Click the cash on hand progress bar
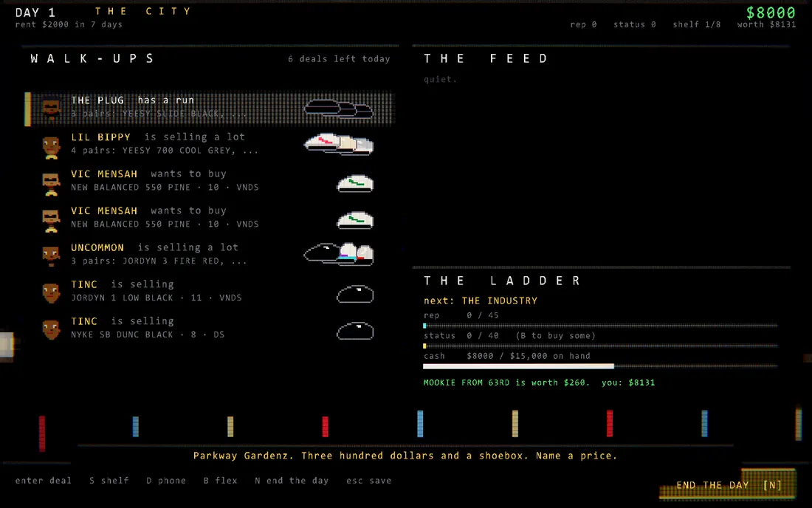The height and width of the screenshot is (508, 812). coord(600,366)
